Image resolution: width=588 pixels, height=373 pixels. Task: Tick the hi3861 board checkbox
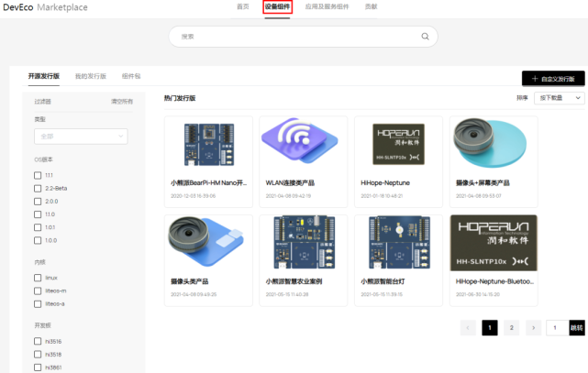point(38,368)
